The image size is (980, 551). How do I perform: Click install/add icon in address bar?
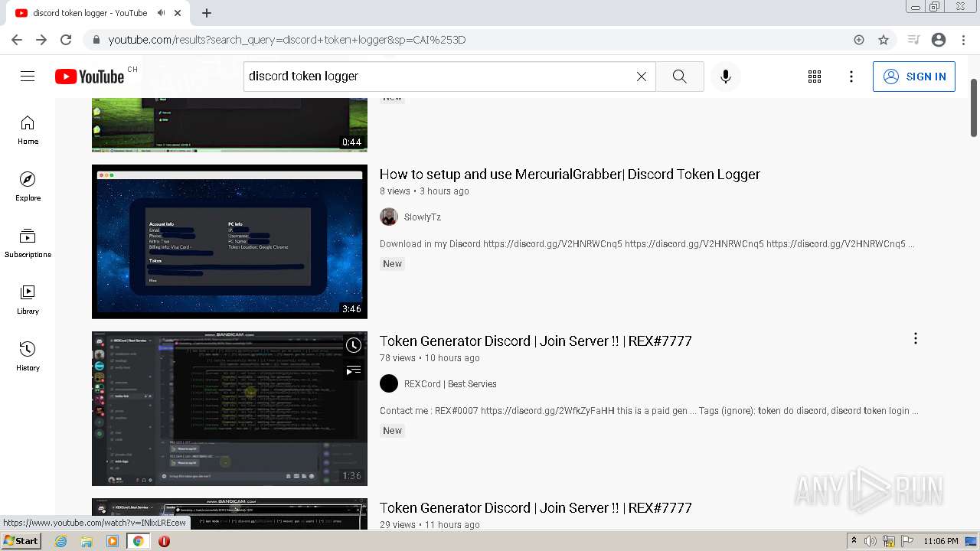click(x=859, y=40)
